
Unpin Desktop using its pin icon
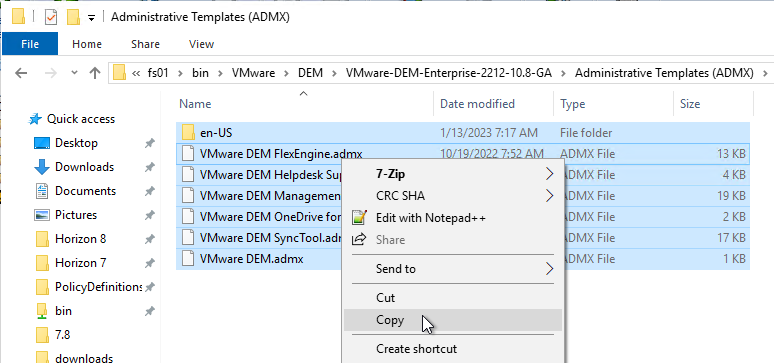pyautogui.click(x=149, y=143)
